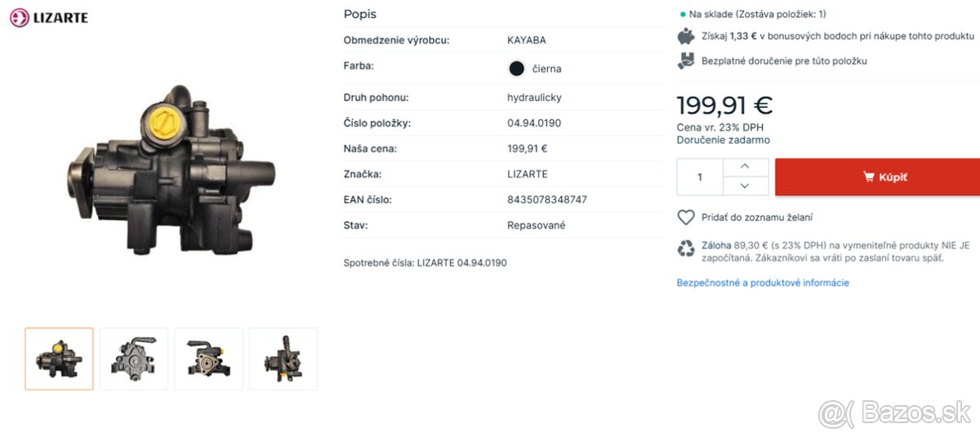Click the LIZARTE brand logo
The image size is (980, 437).
[48, 17]
